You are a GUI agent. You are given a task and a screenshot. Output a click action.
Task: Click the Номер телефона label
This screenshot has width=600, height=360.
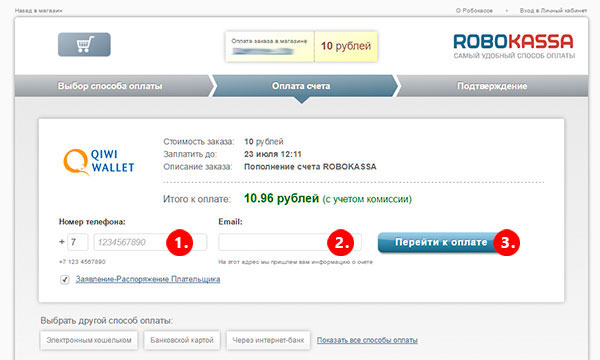tap(92, 222)
